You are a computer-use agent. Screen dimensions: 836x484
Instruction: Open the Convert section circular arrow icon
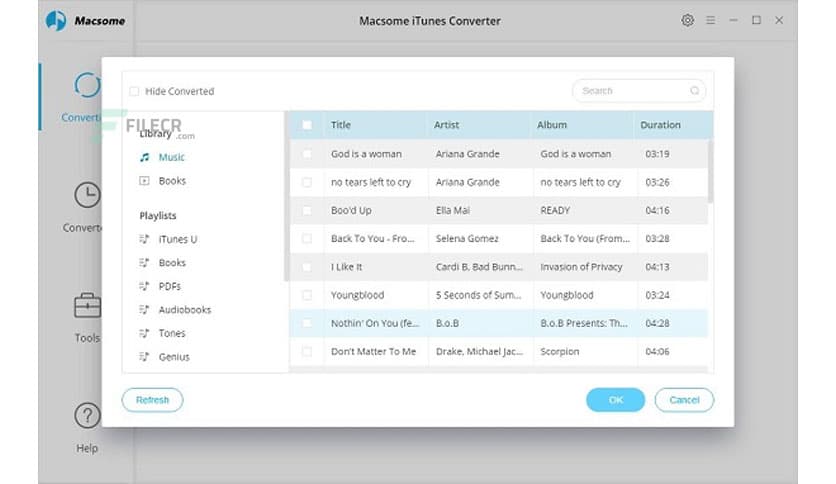[x=87, y=85]
